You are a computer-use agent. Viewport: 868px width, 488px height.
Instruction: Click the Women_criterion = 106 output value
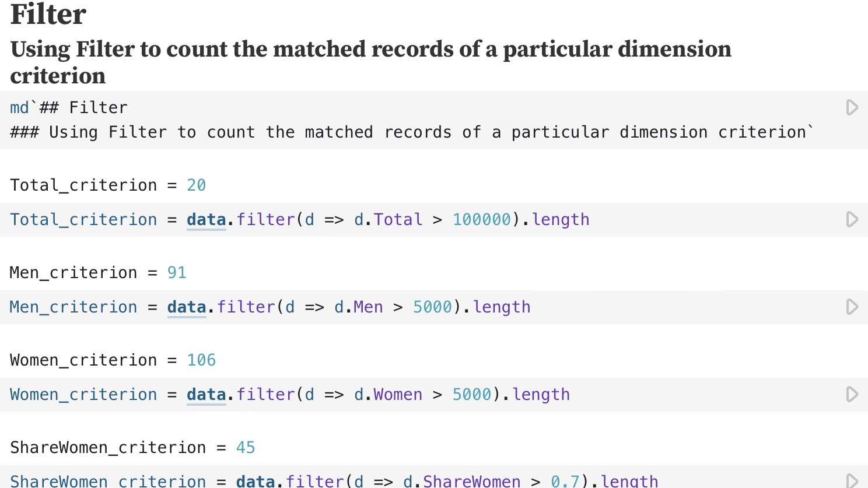tap(201, 360)
